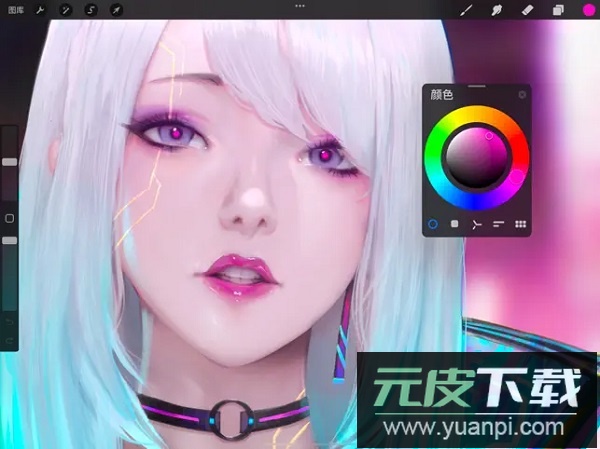The image size is (600, 449).
Task: Close the color panel with X button
Action: (x=522, y=95)
